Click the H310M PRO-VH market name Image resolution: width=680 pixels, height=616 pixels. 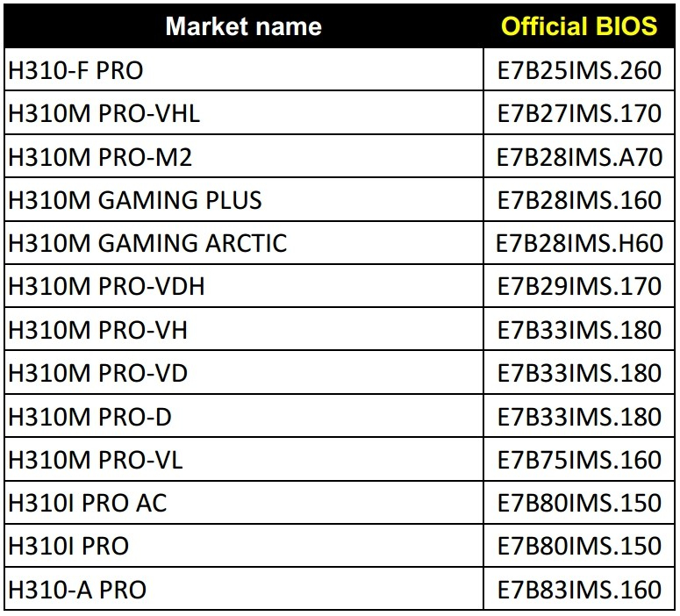click(97, 330)
